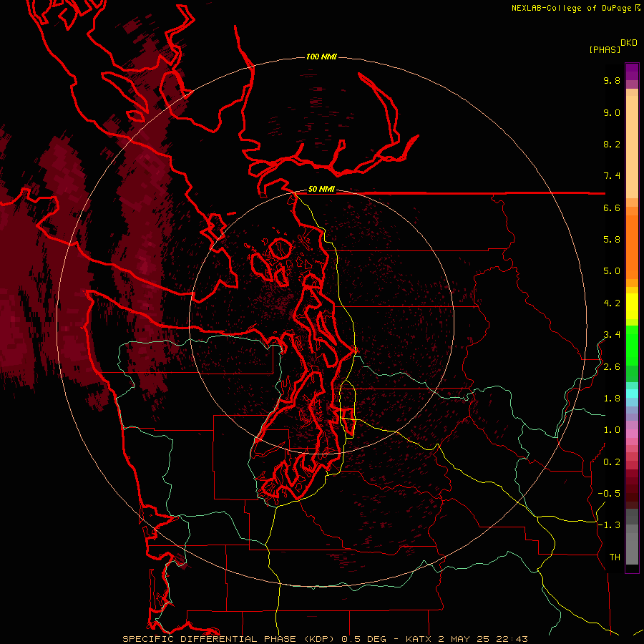Viewport: 644px width, 644px height.
Task: Click the yellow swatch in the color scale
Action: pyautogui.click(x=632, y=306)
